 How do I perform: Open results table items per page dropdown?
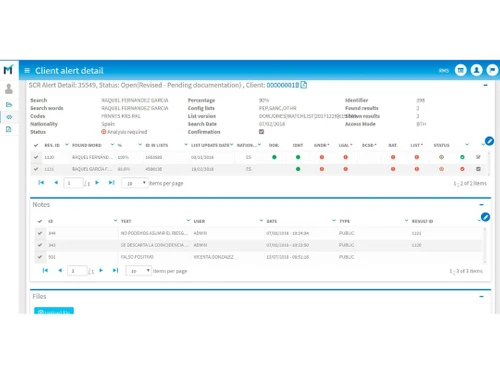click(x=135, y=183)
